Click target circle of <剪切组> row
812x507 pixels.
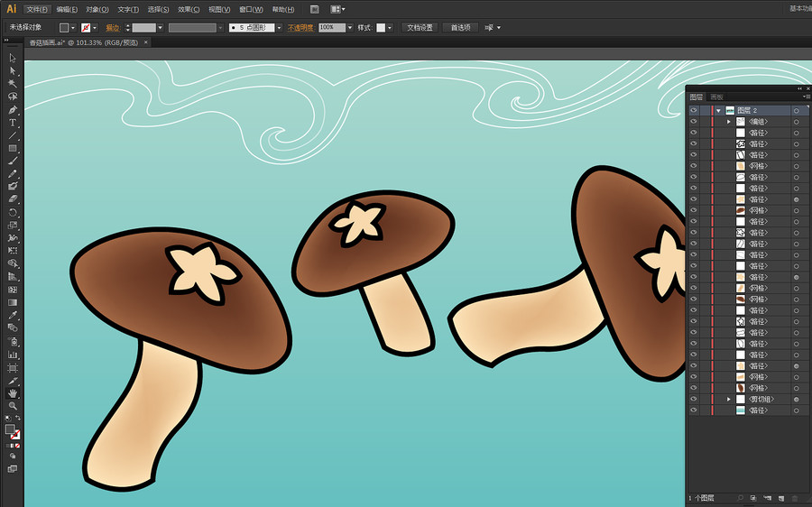797,400
